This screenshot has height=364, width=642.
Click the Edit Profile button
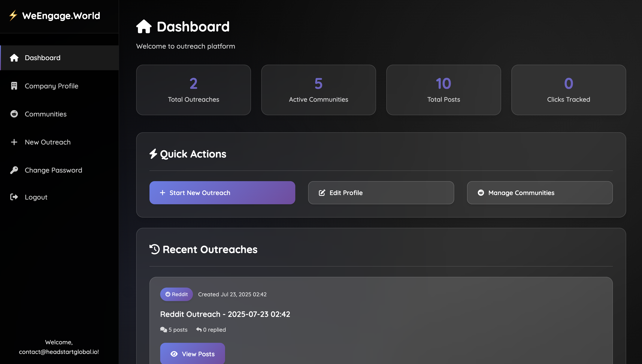pyautogui.click(x=381, y=193)
